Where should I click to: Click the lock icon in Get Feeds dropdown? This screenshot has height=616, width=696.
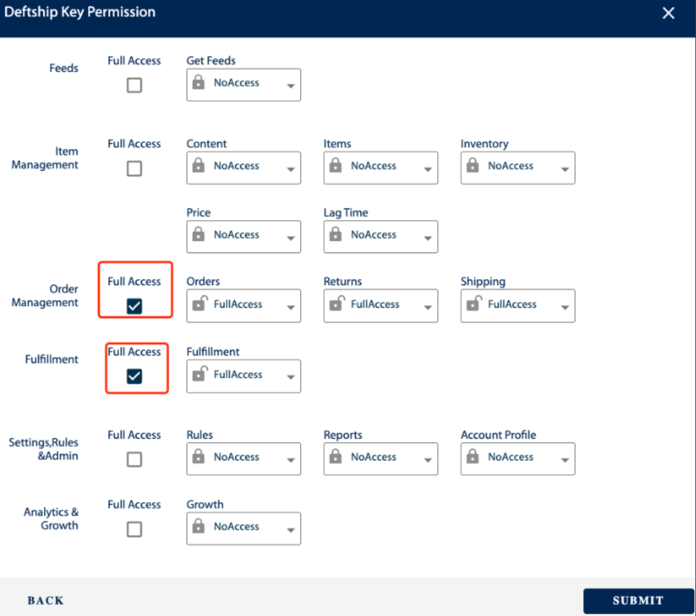tap(198, 82)
